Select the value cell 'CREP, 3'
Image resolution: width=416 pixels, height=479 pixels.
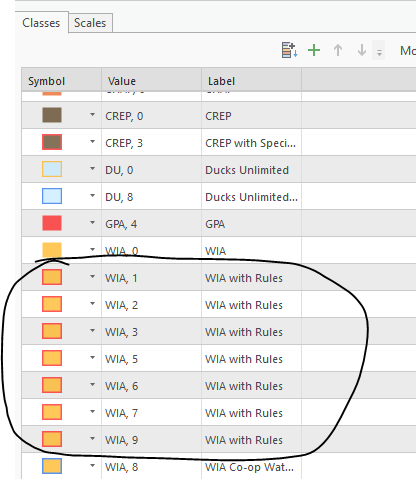point(151,142)
